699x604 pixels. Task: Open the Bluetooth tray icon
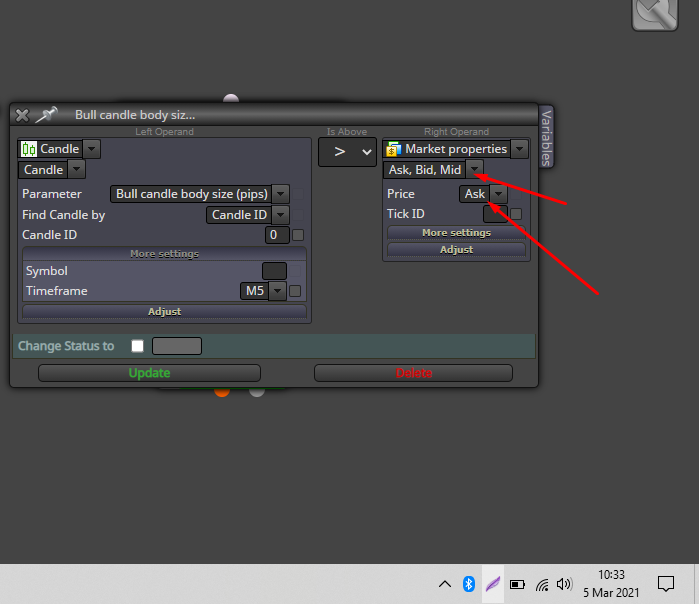point(469,584)
